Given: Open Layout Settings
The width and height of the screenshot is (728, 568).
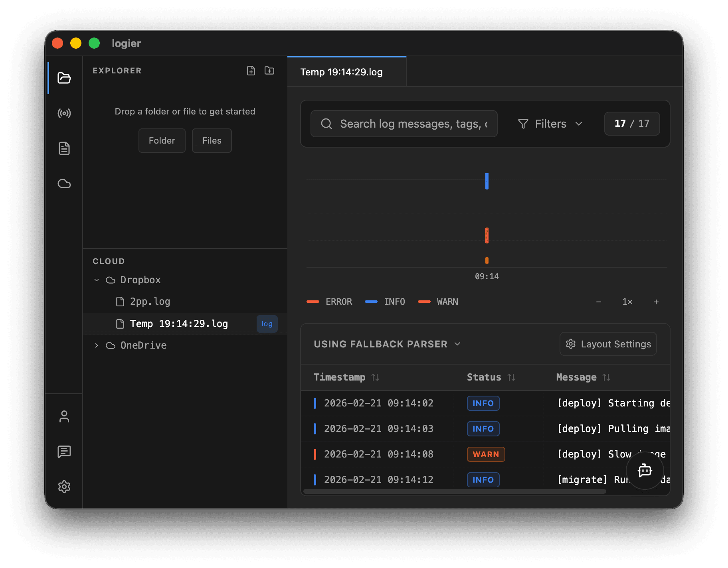Looking at the screenshot, I should 608,344.
